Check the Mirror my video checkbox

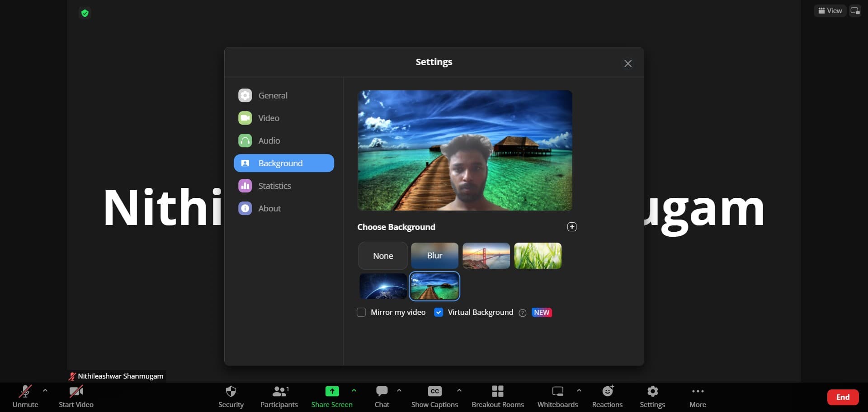pyautogui.click(x=361, y=312)
